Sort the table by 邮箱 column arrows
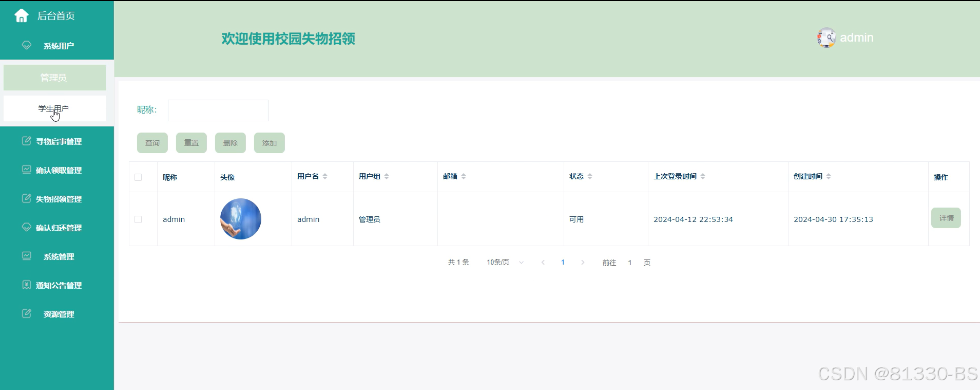 [464, 176]
